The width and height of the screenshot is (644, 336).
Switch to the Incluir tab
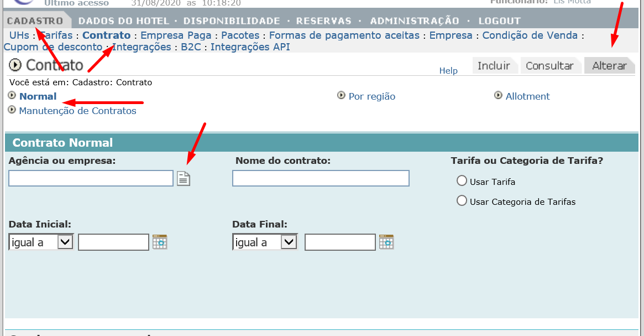click(x=494, y=65)
